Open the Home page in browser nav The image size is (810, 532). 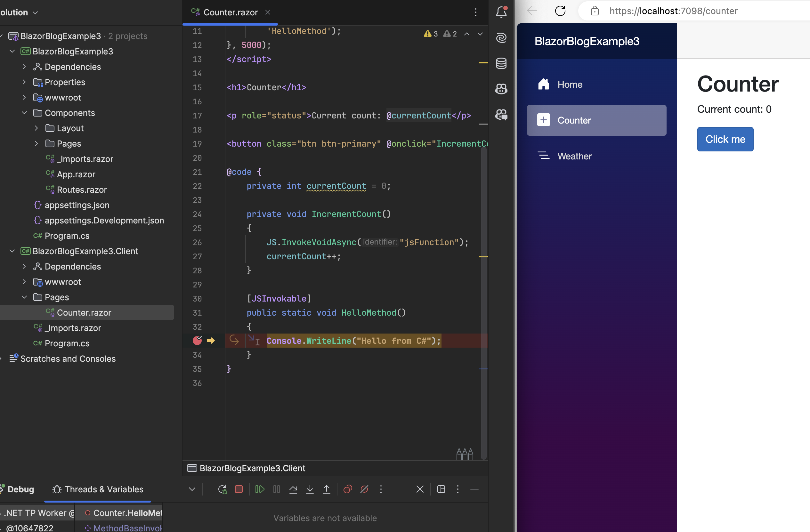[x=596, y=85]
